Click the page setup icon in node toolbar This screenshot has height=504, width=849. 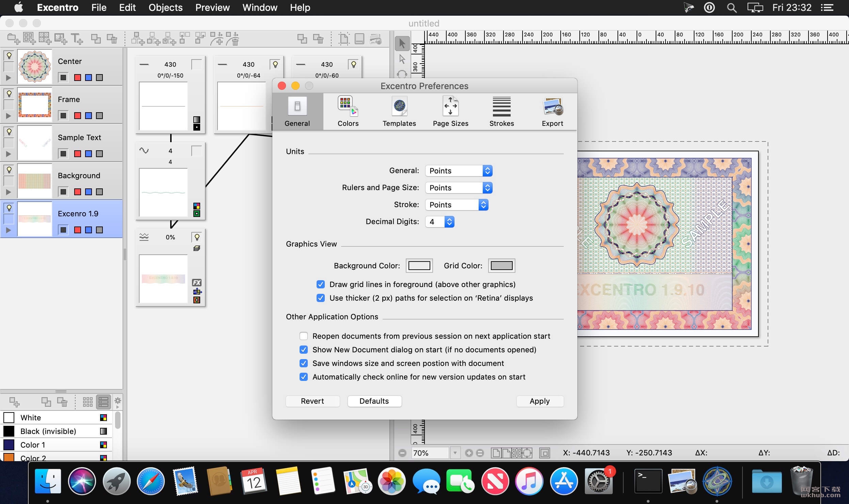coord(344,39)
